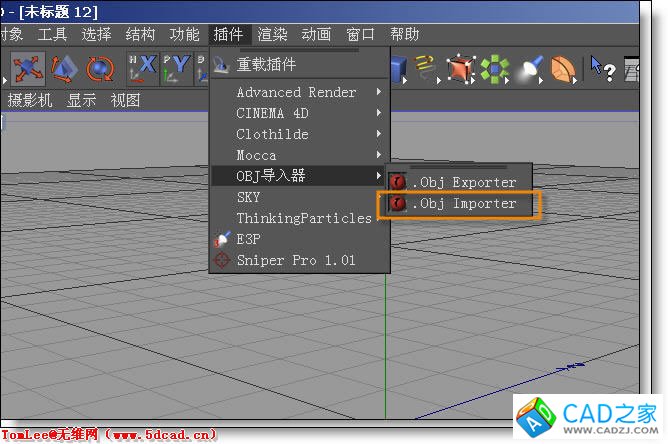Expand the Mocca submenu
This screenshot has width=668, height=444.
tap(300, 155)
